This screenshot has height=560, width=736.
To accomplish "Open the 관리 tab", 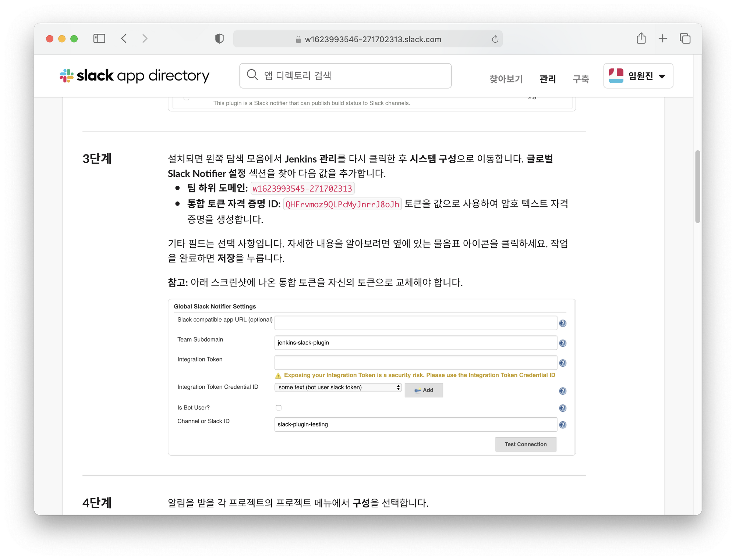I will point(547,79).
